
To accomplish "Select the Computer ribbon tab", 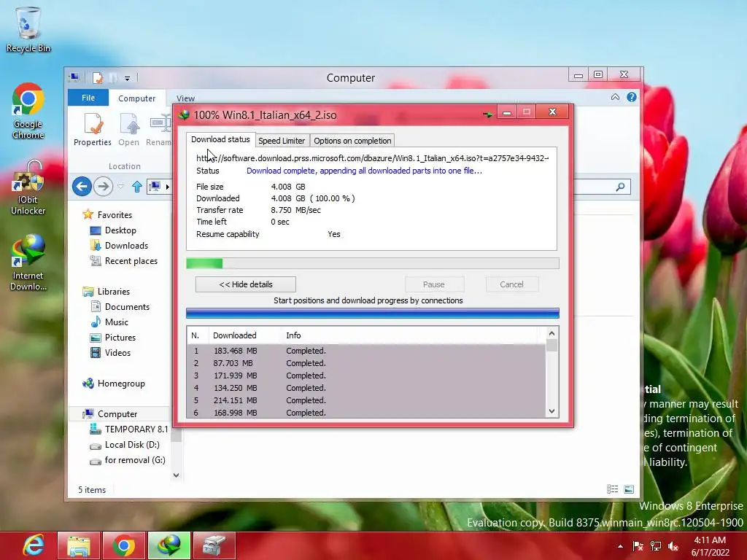I will pos(136,98).
